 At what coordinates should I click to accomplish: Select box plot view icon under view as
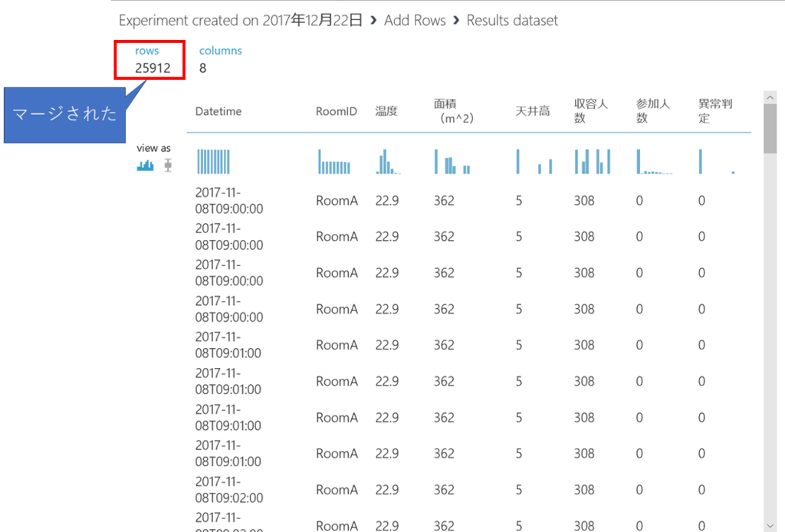168,165
